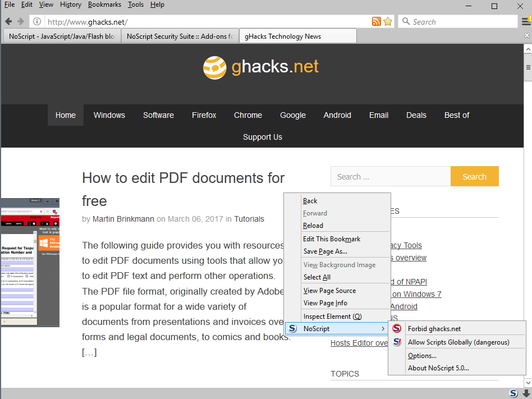Click the bookmark star icon
The width and height of the screenshot is (532, 399).
[388, 22]
